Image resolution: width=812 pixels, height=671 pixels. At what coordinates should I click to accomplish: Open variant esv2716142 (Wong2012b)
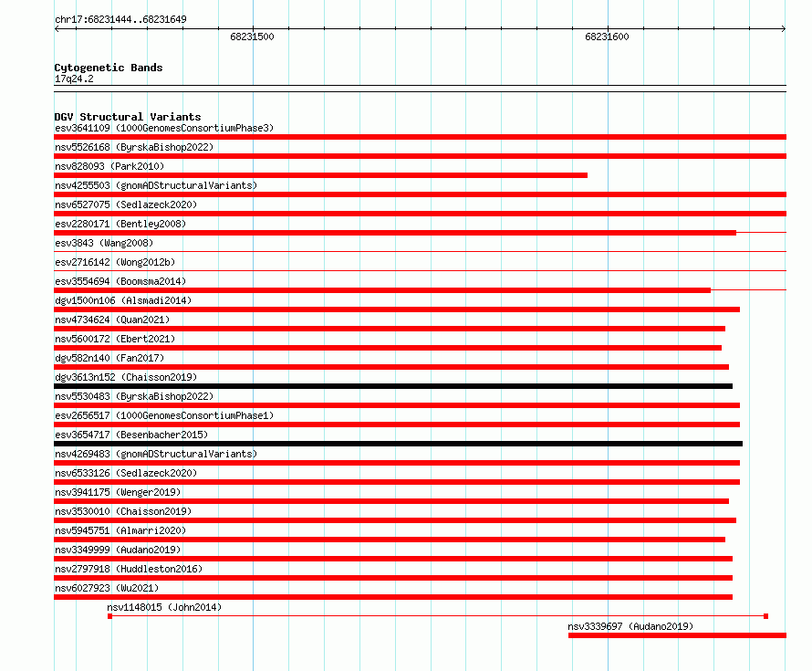coord(115,262)
